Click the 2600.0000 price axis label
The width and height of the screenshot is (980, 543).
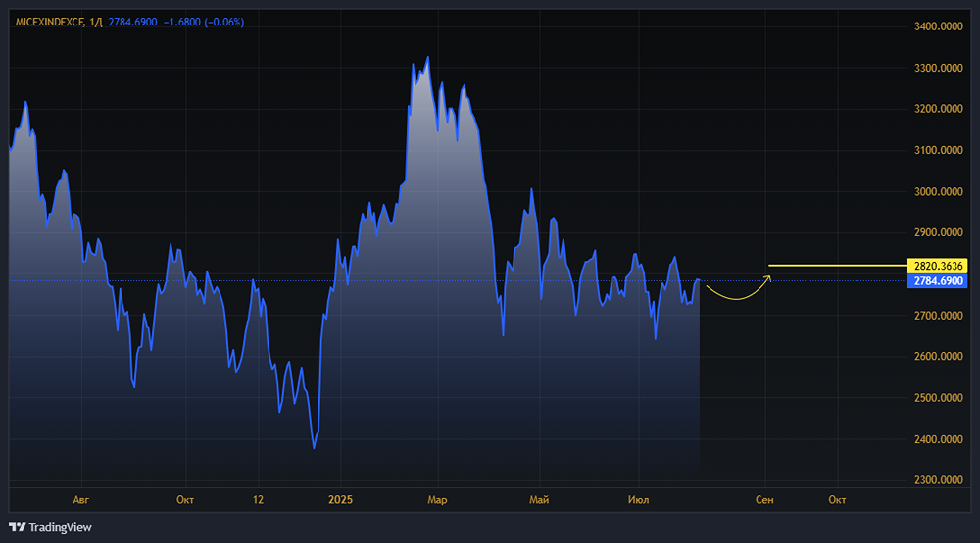tap(938, 357)
